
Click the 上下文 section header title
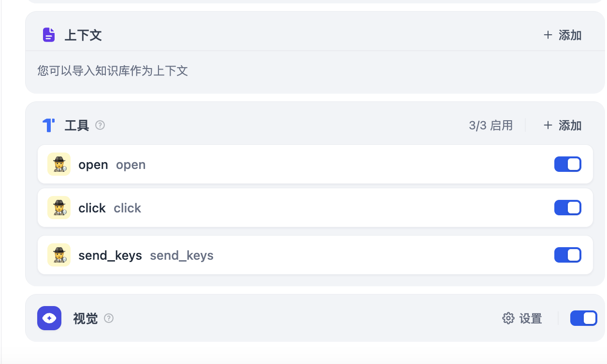[x=83, y=35]
